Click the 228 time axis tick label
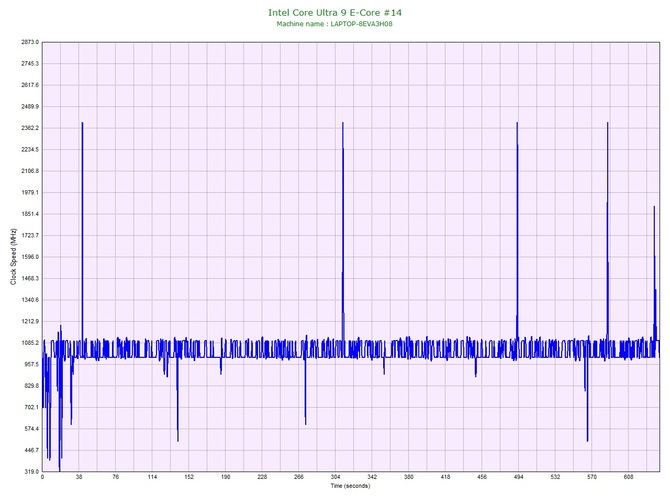Image resolution: width=670 pixels, height=503 pixels. [x=262, y=477]
